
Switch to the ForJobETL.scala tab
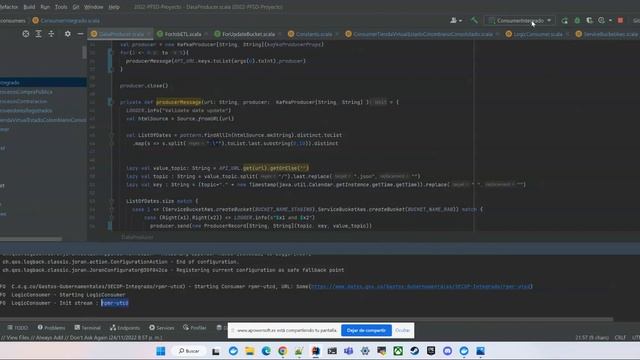[x=182, y=34]
